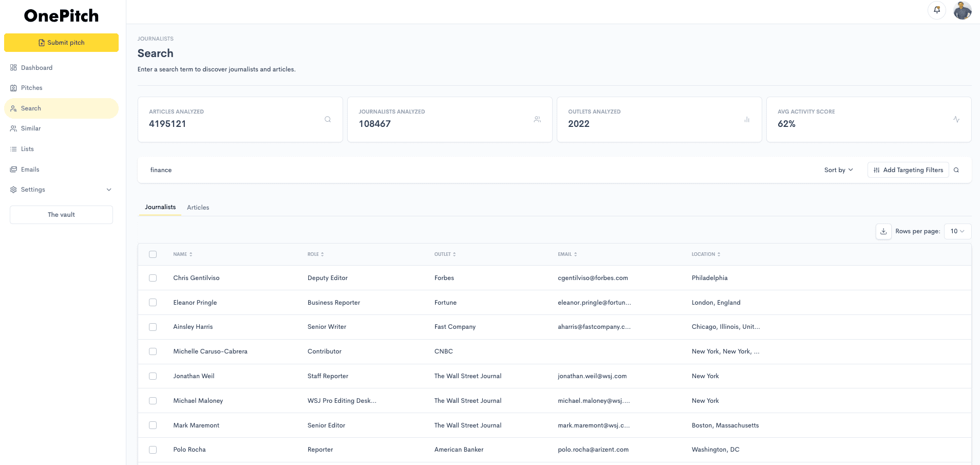Open Emails from the sidebar
The width and height of the screenshot is (980, 465).
61,170
